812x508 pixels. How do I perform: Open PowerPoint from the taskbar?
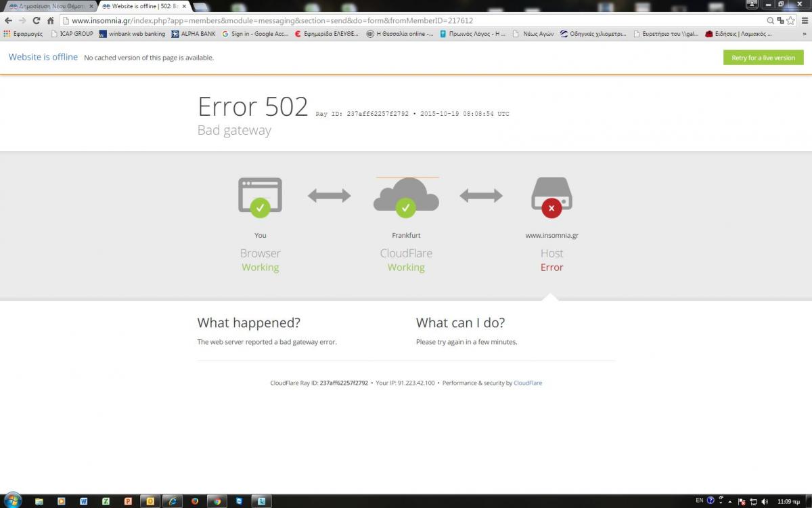click(128, 501)
